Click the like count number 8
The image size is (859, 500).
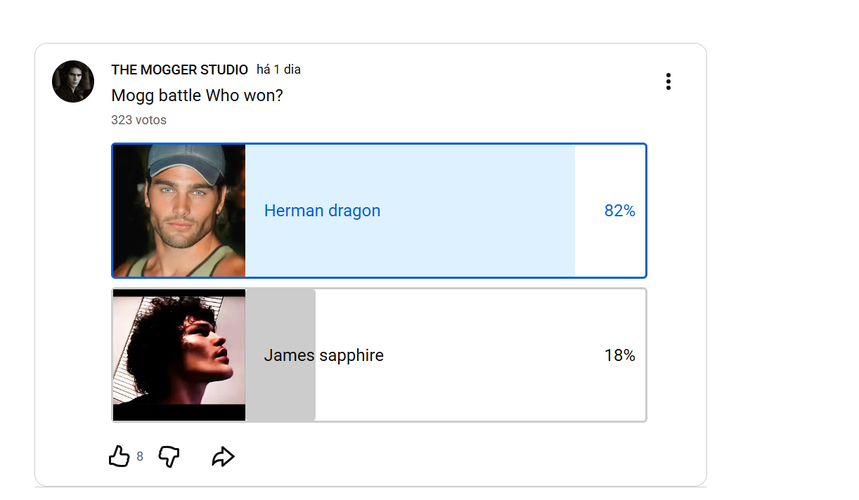click(x=140, y=457)
